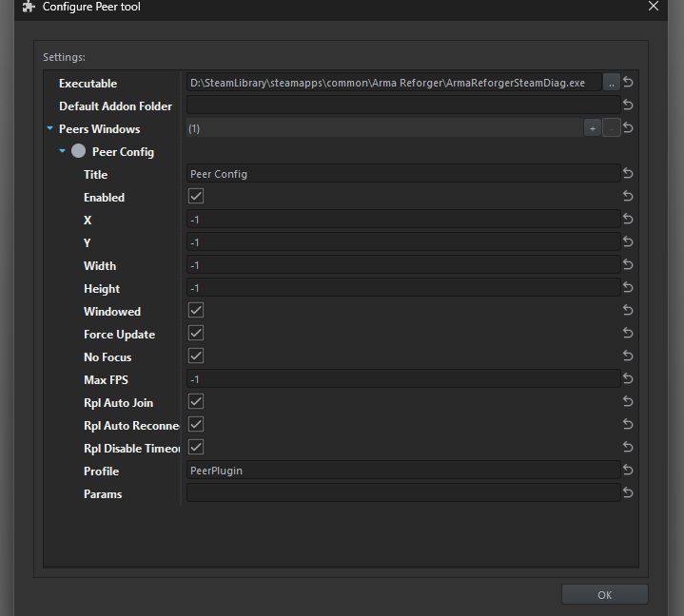Click the Height value field
This screenshot has width=684, height=616.
pyautogui.click(x=403, y=288)
